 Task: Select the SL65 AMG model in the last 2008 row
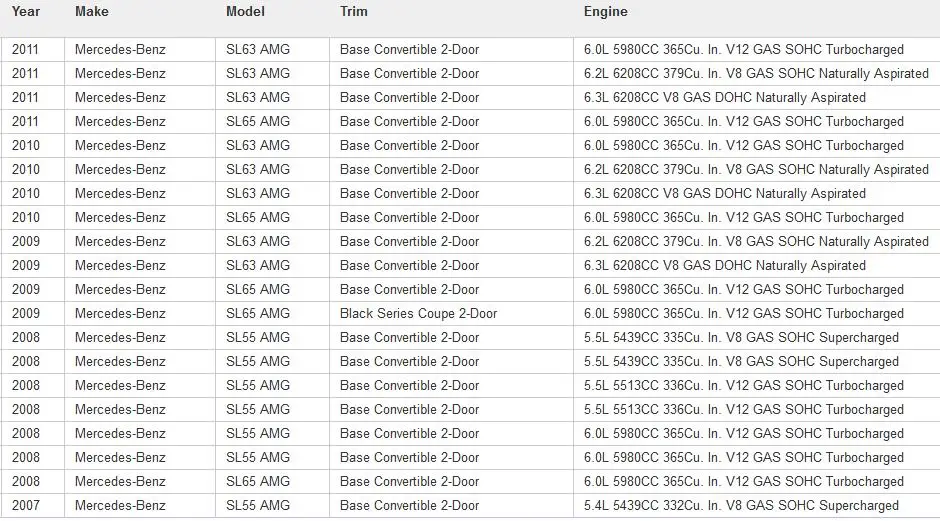click(x=272, y=481)
